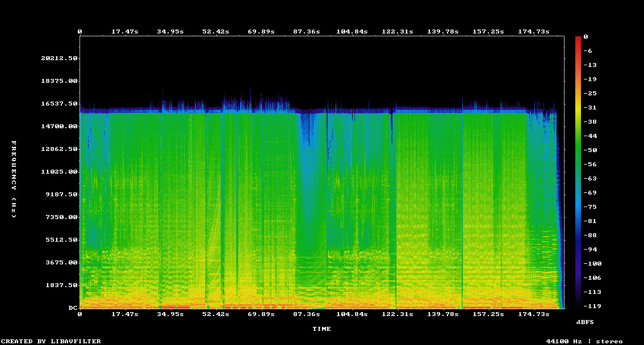
Task: Click the red top of the dBFS color scale
Action: coord(578,39)
